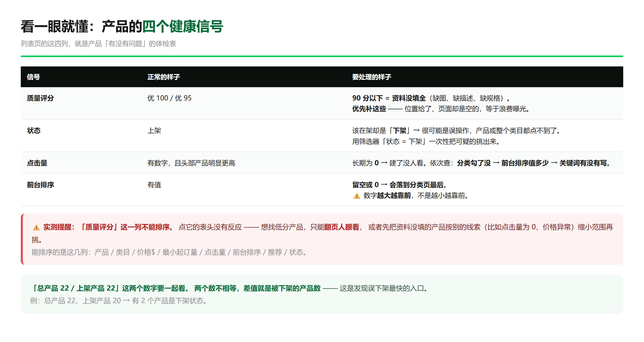The height and width of the screenshot is (342, 644).
Task: Select the 前台排序 row label
Action: (41, 185)
